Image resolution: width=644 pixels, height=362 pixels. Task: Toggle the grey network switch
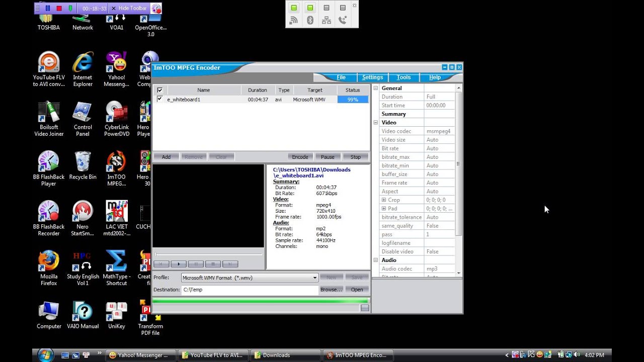327,8
